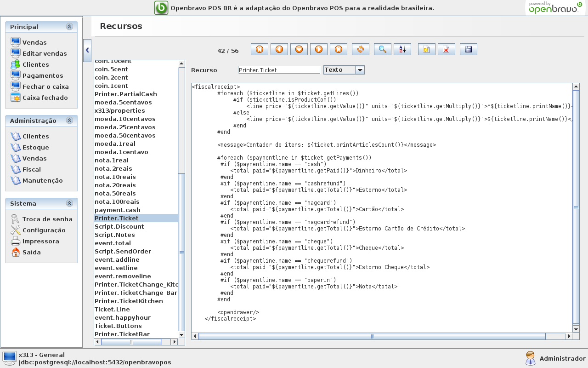
Task: Go to the previous record button
Action: [279, 49]
